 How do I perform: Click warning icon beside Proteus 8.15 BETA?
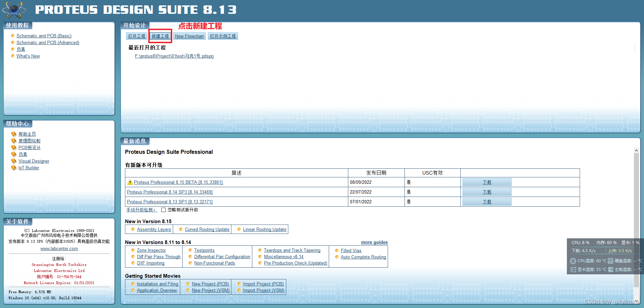click(x=130, y=182)
